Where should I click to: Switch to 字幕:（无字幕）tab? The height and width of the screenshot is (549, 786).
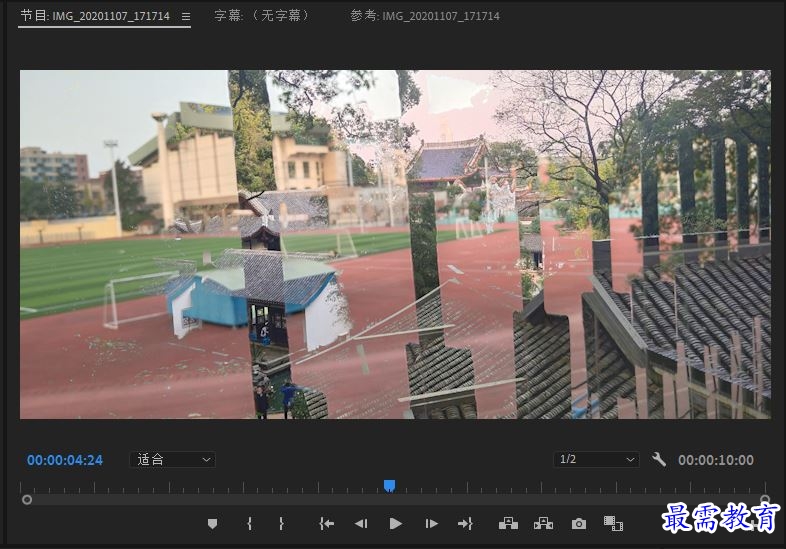263,16
